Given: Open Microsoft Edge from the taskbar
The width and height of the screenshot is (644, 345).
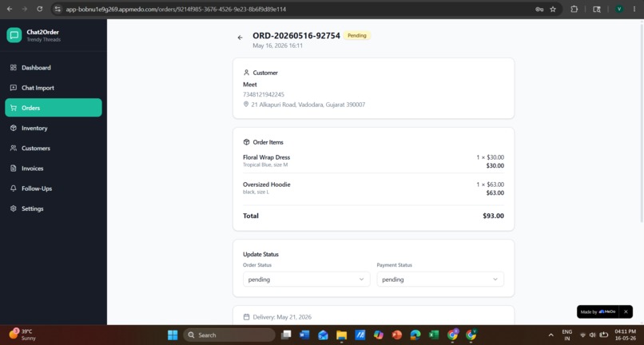Looking at the screenshot, I should pos(415,335).
